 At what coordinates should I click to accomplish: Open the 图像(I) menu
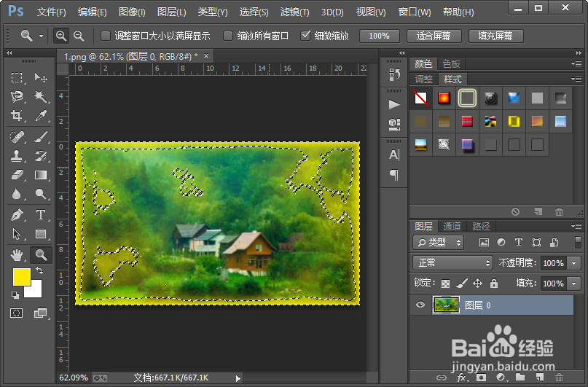tap(132, 12)
